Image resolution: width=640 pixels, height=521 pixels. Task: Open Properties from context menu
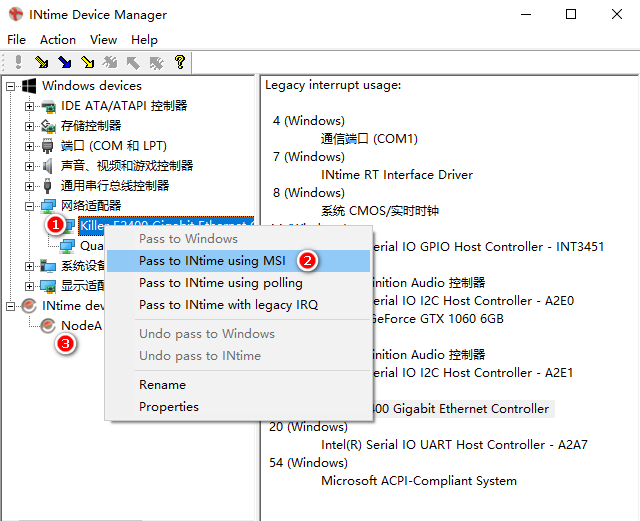tap(238, 407)
